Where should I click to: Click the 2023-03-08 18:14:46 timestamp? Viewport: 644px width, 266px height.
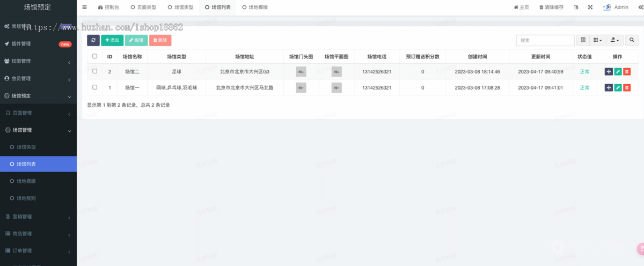pos(477,71)
